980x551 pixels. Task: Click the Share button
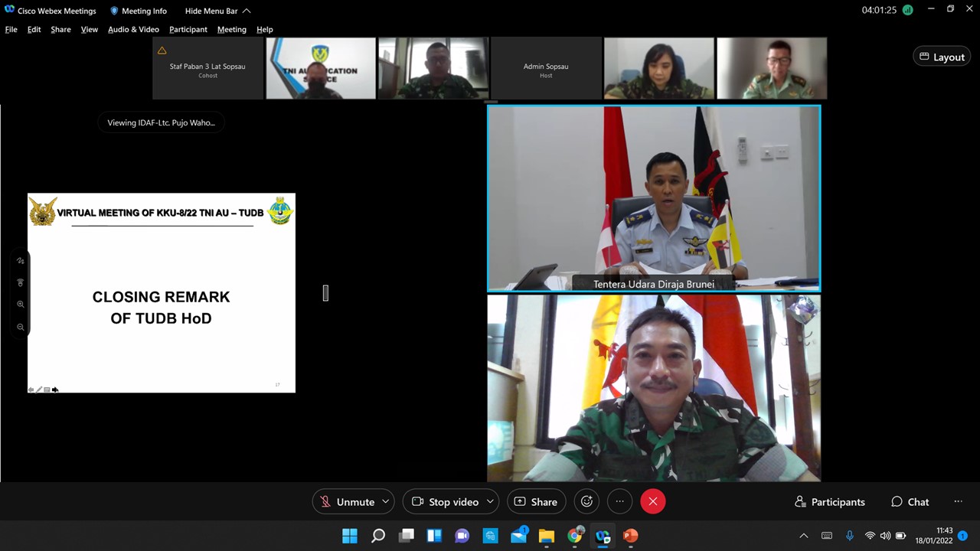(x=536, y=502)
